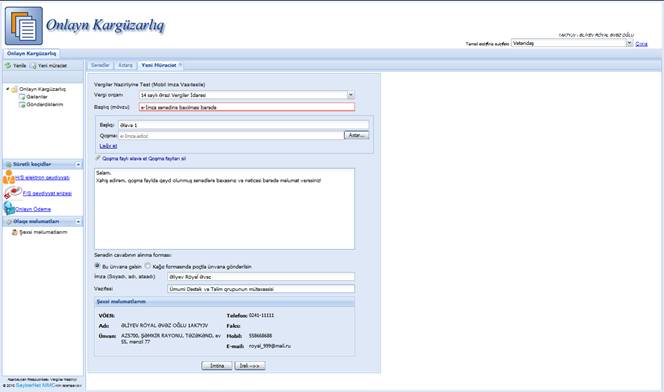Click the paperclip icon by Qoşma faylı əlavə et
Image resolution: width=664 pixels, height=392 pixels.
pyautogui.click(x=98, y=158)
